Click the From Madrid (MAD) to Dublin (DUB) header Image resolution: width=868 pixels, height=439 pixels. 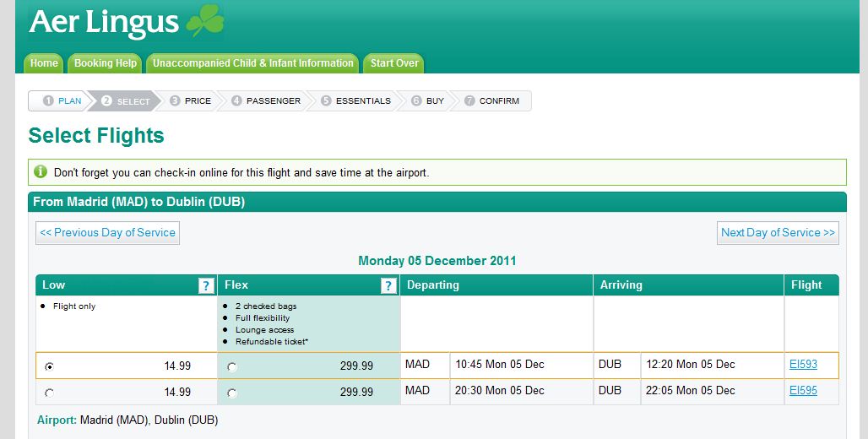pos(437,202)
